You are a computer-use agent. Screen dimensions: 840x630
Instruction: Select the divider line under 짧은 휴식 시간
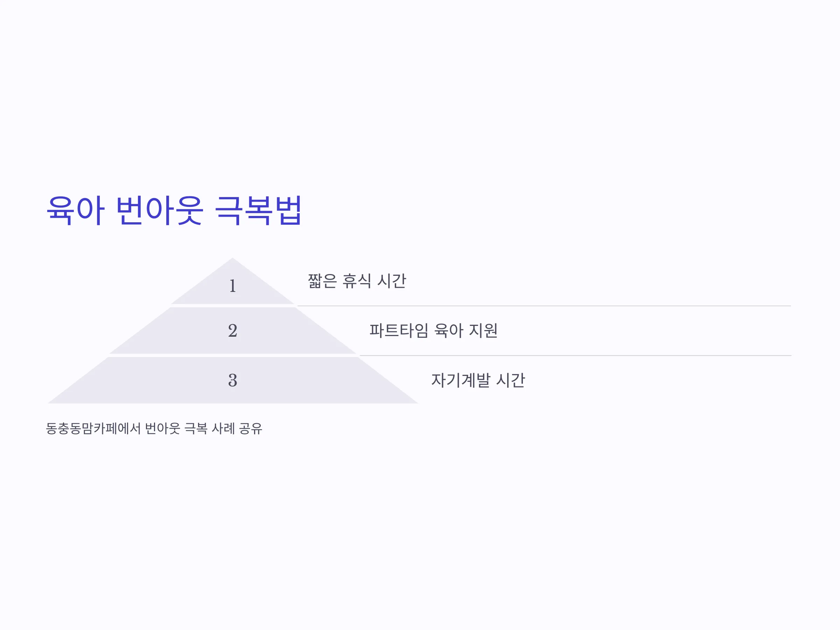pos(544,306)
